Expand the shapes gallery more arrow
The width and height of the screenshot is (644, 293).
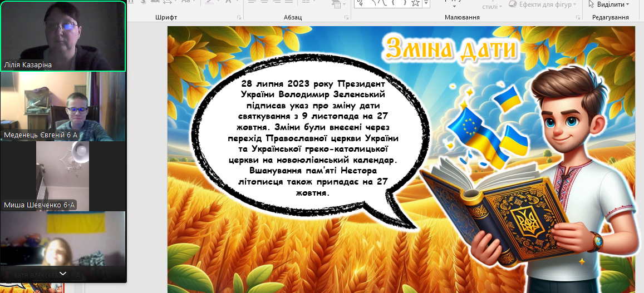pos(426,3)
